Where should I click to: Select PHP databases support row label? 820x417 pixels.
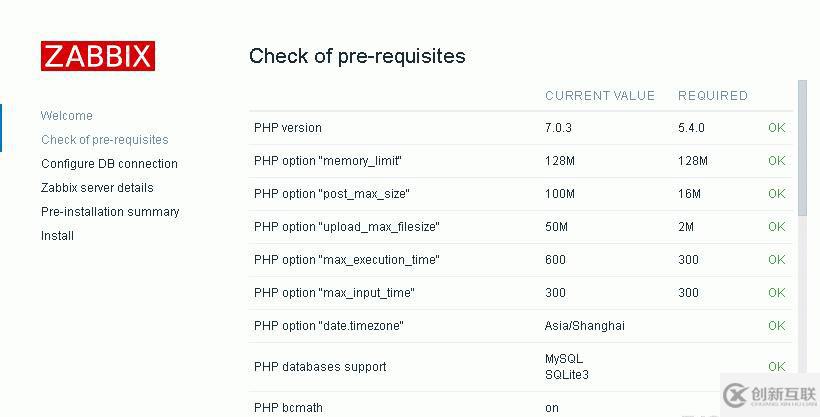pyautogui.click(x=320, y=367)
